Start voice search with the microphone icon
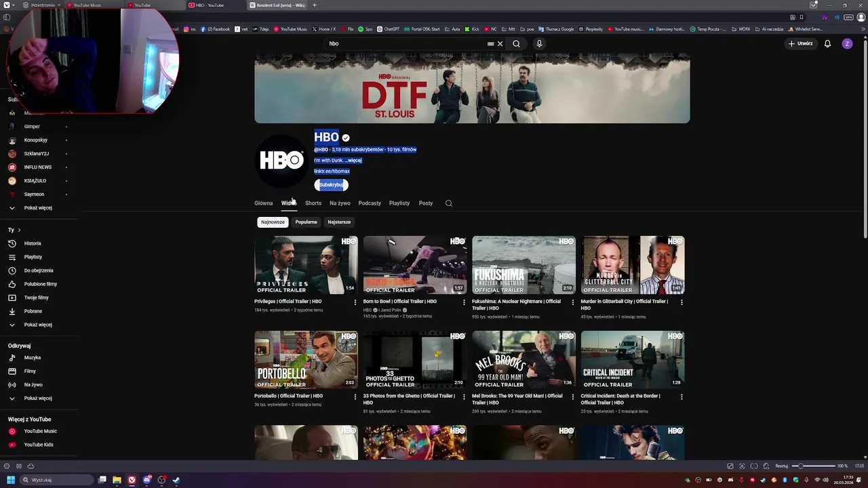The width and height of the screenshot is (868, 488). coord(539,43)
